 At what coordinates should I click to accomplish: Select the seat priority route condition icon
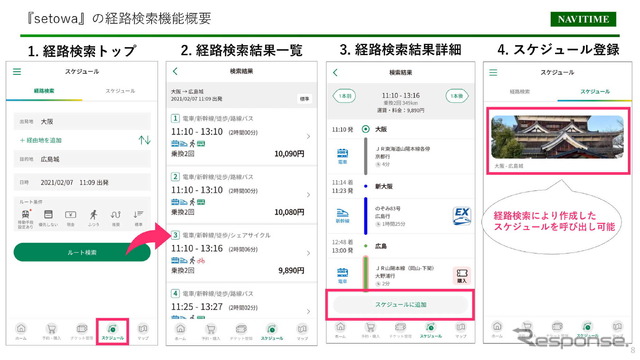tap(48, 215)
